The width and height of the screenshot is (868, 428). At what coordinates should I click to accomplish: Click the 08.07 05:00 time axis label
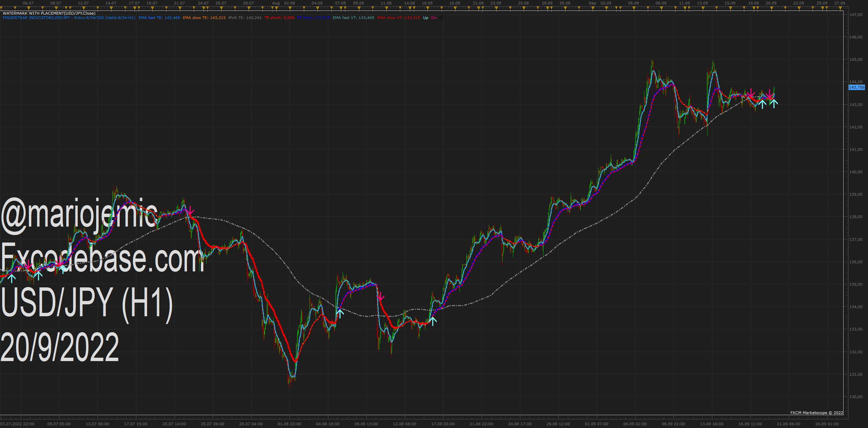point(59,424)
